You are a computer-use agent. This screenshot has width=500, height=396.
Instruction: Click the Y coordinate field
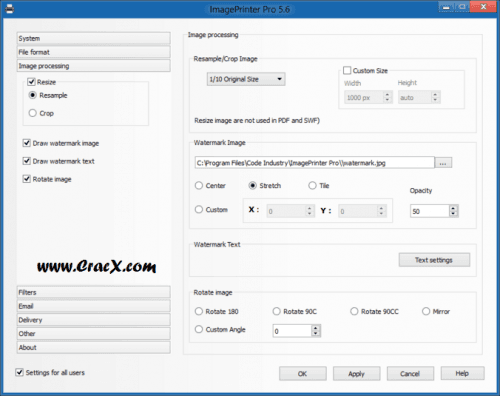[358, 211]
